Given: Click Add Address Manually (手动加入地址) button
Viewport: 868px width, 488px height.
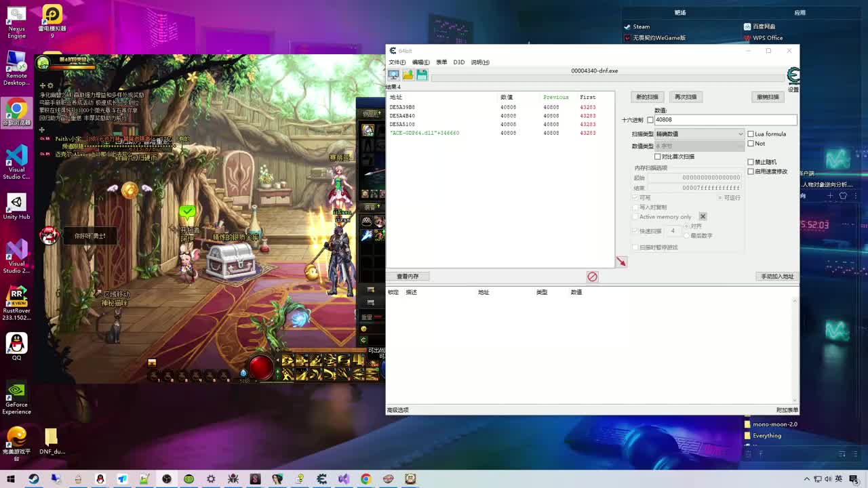Looking at the screenshot, I should click(x=777, y=277).
